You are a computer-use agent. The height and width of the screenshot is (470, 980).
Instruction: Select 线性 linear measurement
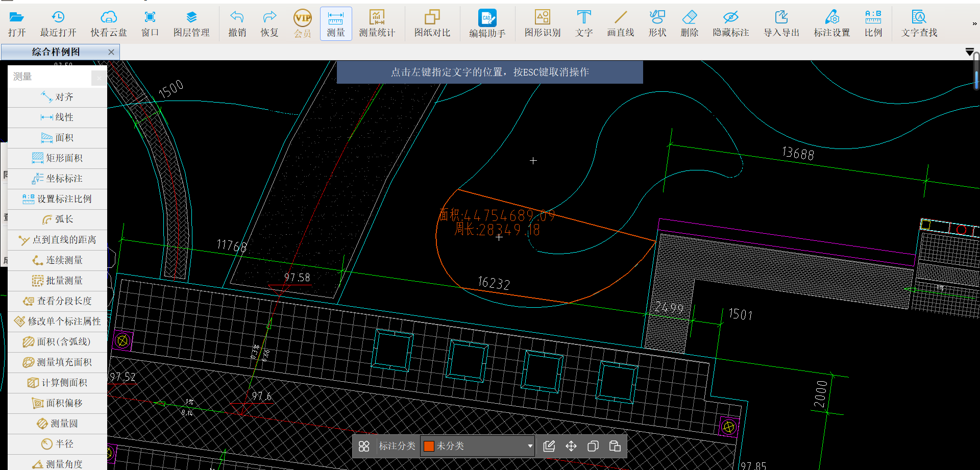tap(57, 117)
